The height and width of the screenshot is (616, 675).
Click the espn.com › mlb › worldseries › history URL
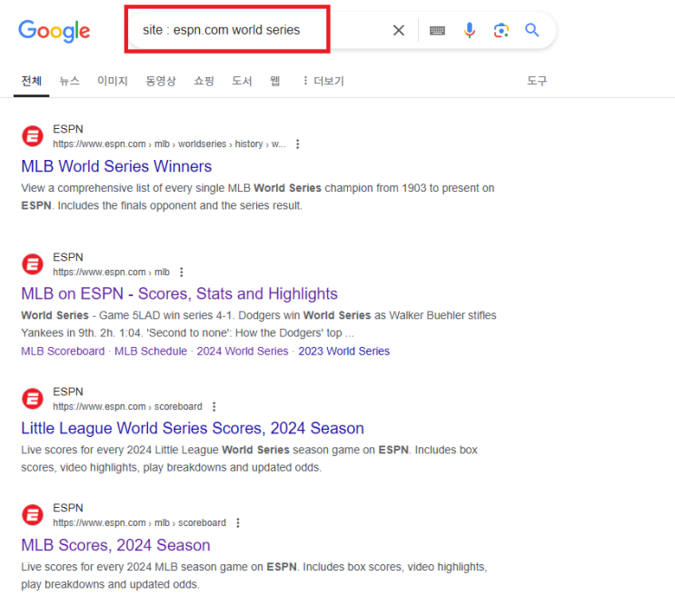(169, 144)
